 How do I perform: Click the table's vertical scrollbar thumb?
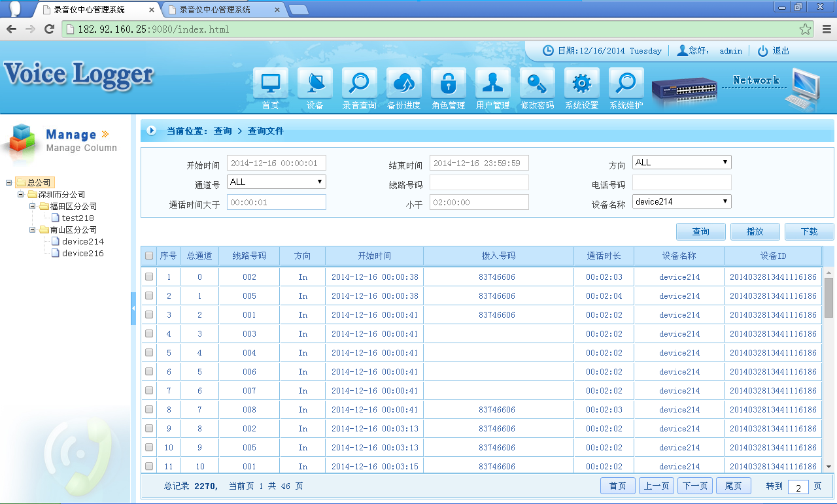828,296
